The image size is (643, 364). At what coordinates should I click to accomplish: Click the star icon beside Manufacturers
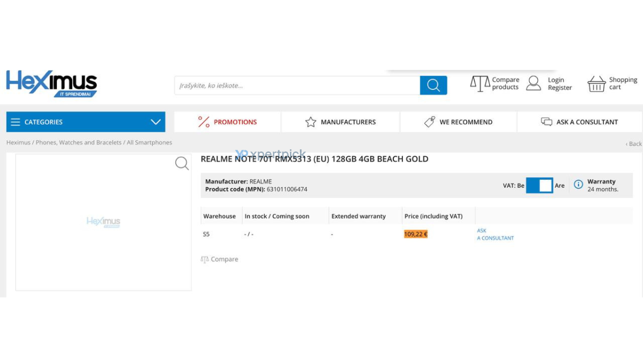click(x=311, y=122)
